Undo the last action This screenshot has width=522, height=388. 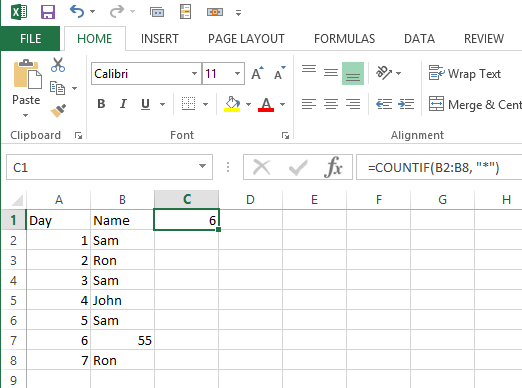77,12
